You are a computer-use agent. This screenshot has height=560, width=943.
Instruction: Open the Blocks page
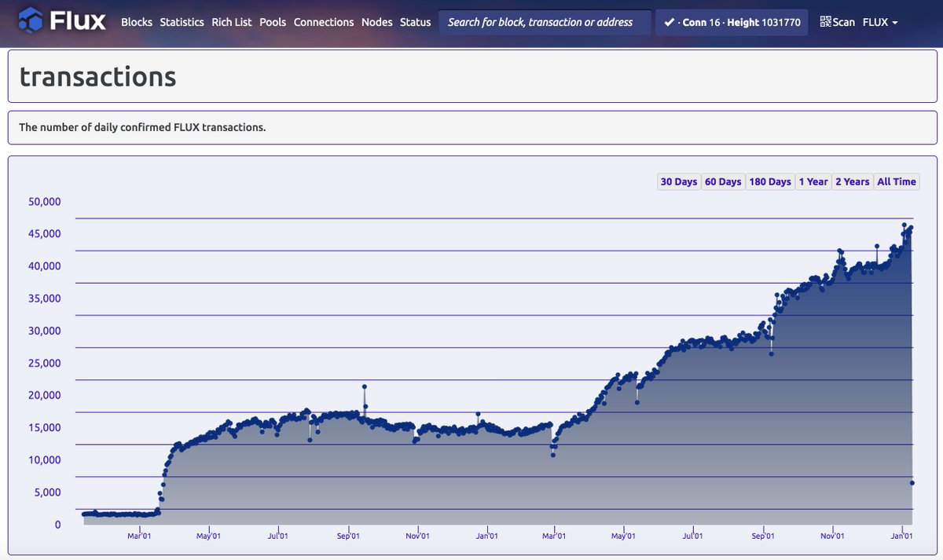point(137,22)
